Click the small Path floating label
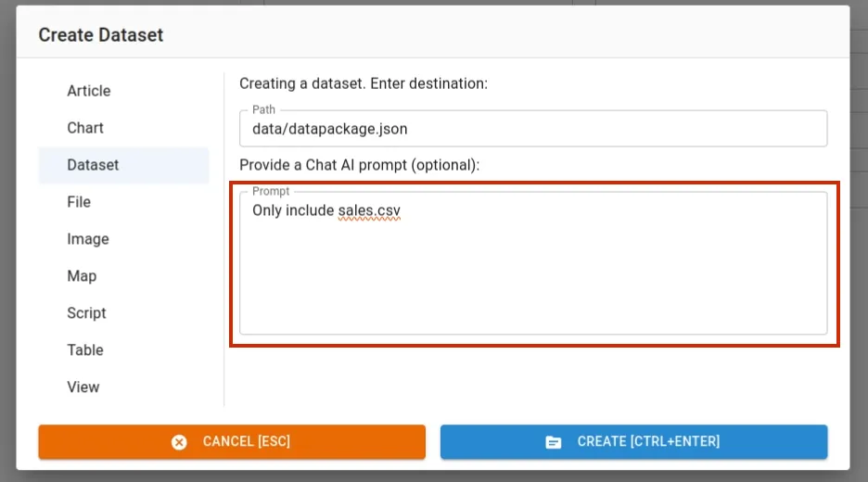 [264, 110]
